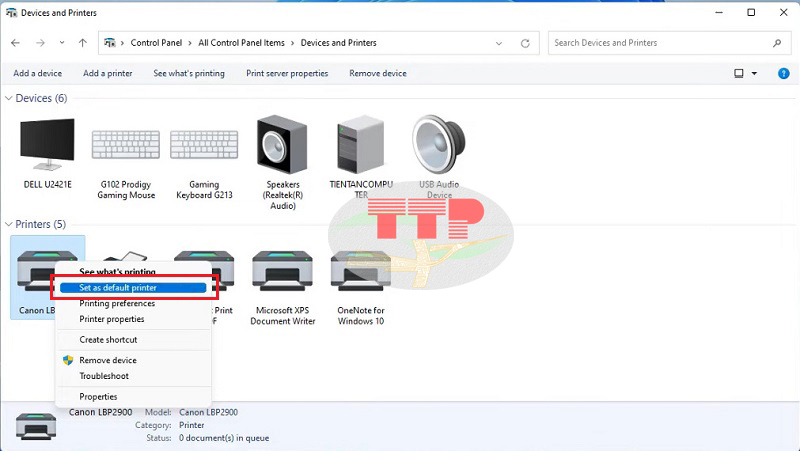800x451 pixels.
Task: Open the view options dropdown arrow
Action: [x=755, y=73]
